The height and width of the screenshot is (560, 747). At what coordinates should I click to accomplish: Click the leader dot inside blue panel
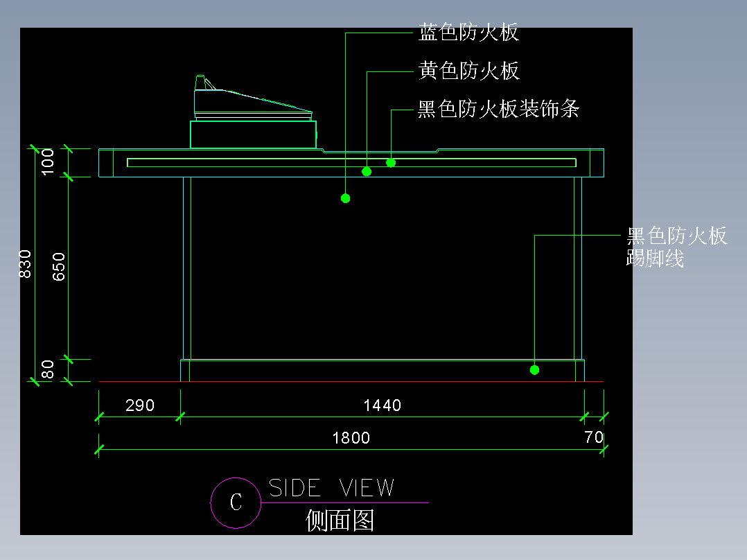pos(345,198)
